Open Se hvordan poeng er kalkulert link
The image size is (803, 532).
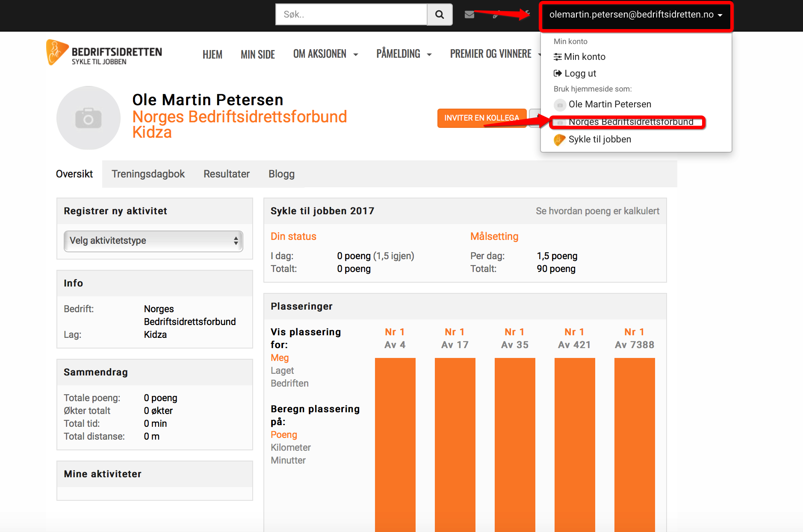coord(597,211)
